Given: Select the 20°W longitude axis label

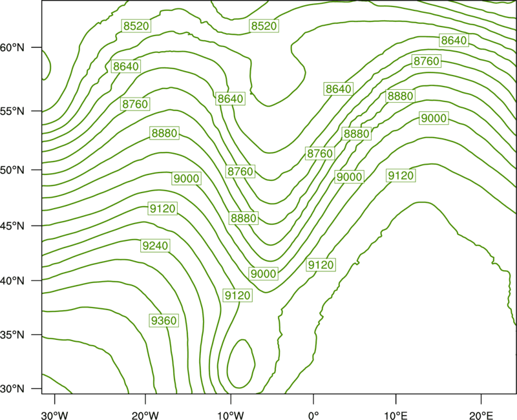Looking at the screenshot, I should coord(145,415).
